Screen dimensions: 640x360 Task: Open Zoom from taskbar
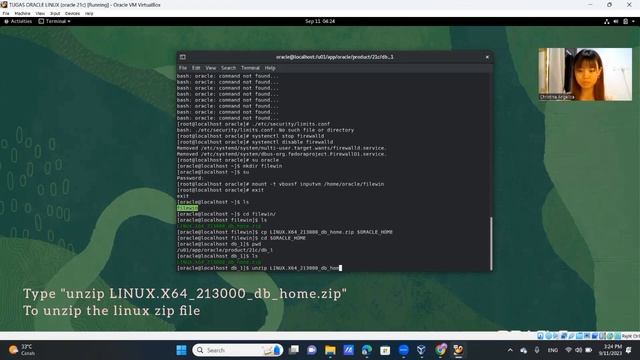click(403, 350)
